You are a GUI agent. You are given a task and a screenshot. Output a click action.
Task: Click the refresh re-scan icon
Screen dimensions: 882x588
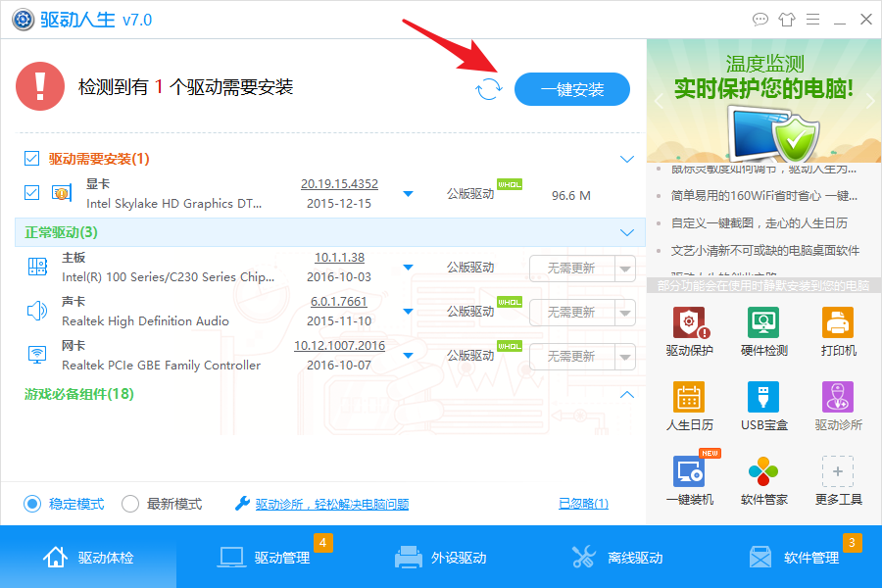[x=488, y=89]
